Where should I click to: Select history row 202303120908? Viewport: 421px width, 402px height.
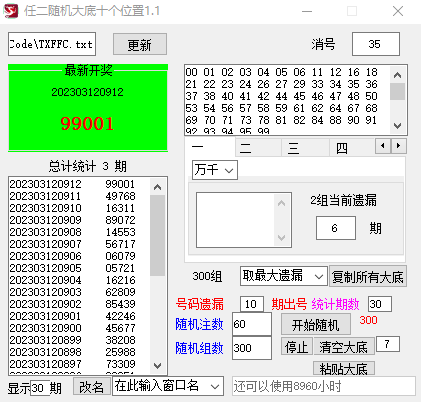click(79, 232)
